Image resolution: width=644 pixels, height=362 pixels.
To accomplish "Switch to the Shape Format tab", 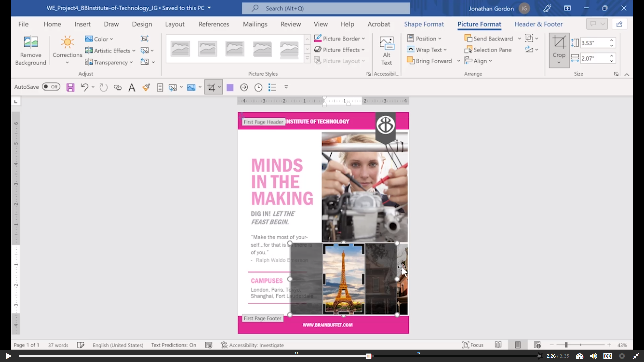I will [424, 24].
